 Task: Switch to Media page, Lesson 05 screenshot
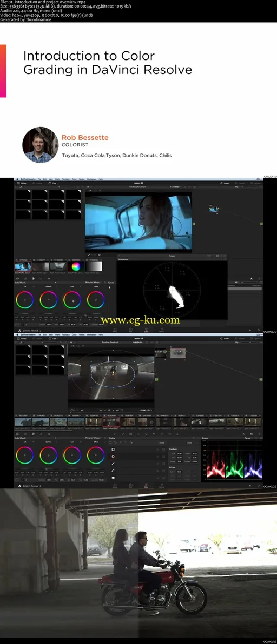click(x=115, y=330)
